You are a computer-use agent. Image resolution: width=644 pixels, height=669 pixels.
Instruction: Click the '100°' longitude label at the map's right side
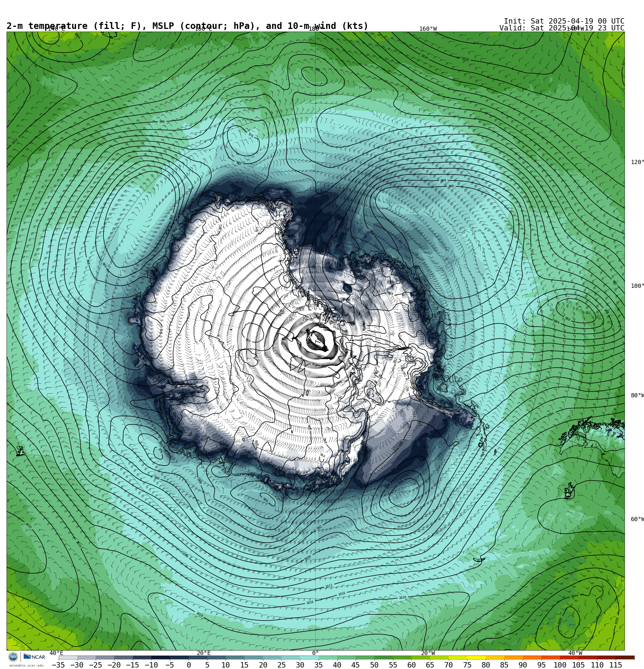(x=637, y=286)
